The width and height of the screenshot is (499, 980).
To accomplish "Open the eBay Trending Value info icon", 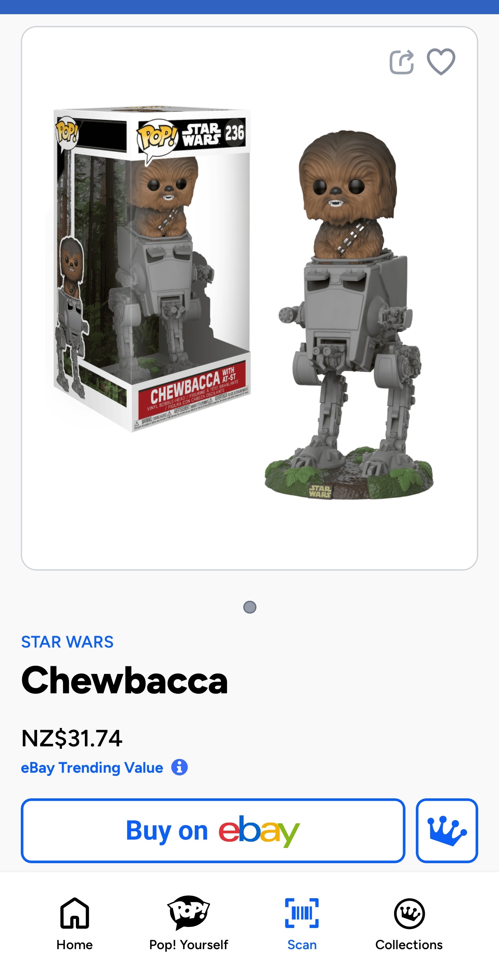I will click(x=180, y=767).
